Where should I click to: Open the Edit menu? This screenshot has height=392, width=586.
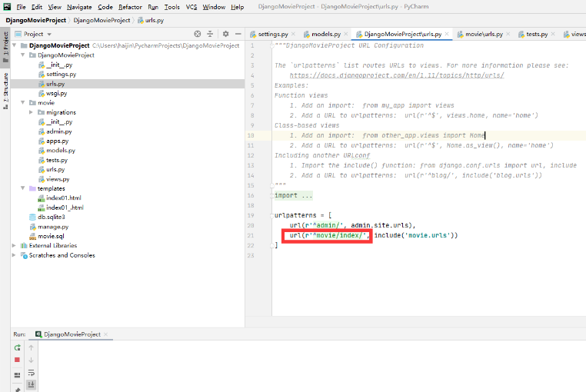37,7
